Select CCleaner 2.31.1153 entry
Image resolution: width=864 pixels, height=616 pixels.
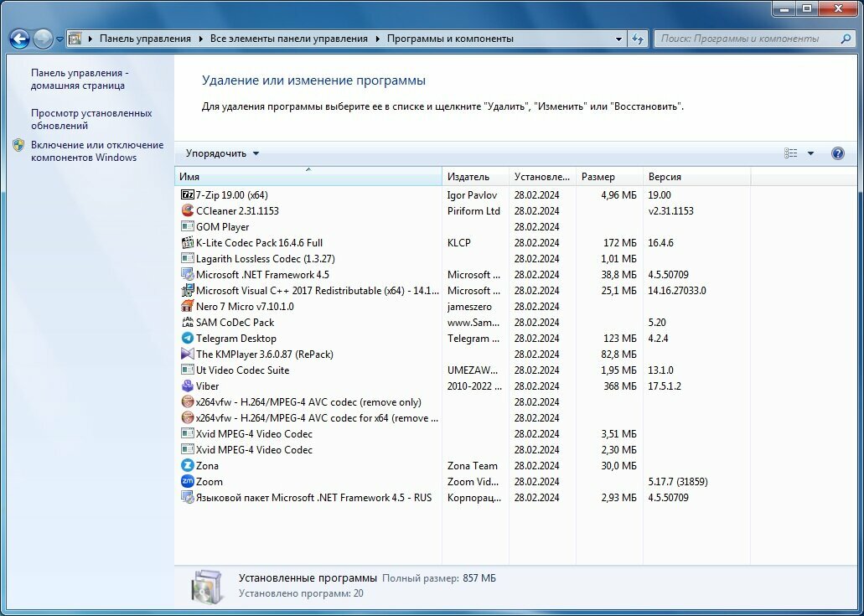click(x=237, y=210)
